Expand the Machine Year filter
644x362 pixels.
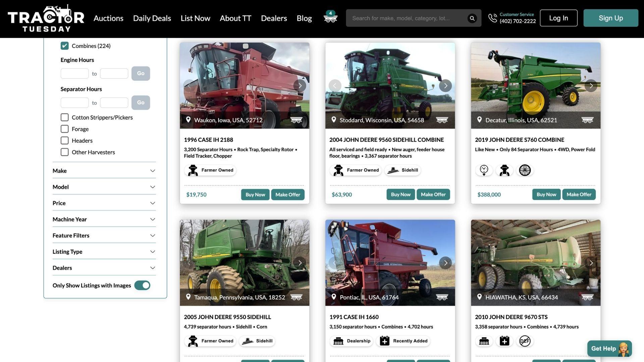(104, 219)
